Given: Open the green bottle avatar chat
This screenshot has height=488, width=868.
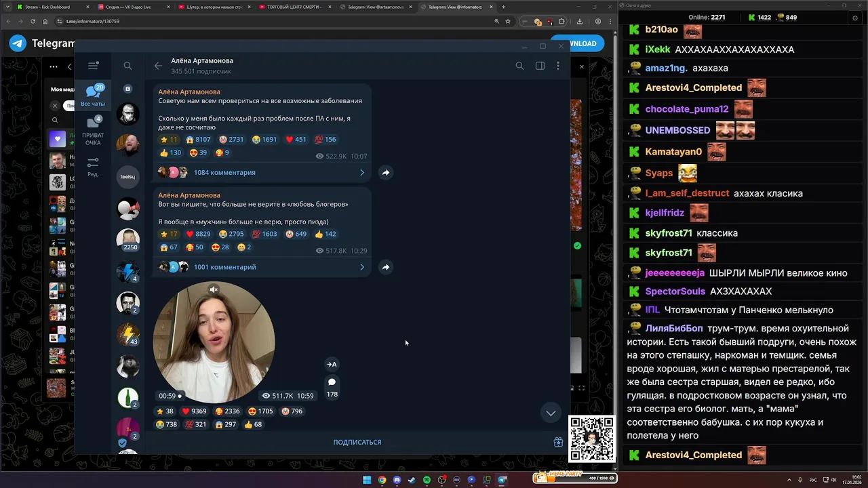Looking at the screenshot, I should click(x=127, y=397).
